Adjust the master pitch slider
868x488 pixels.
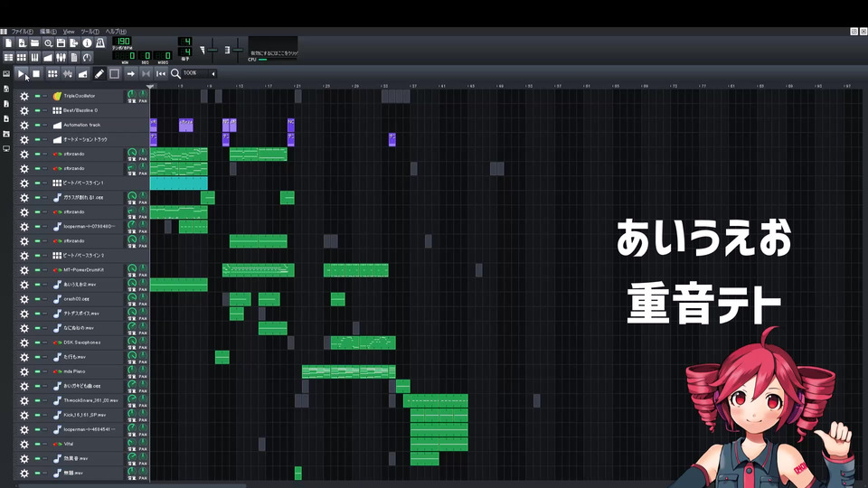click(x=238, y=51)
